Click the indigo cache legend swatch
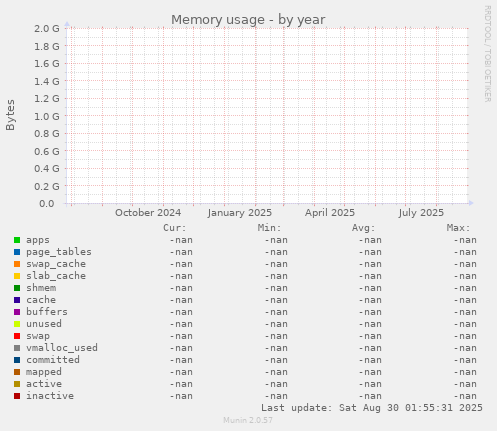 tap(17, 300)
